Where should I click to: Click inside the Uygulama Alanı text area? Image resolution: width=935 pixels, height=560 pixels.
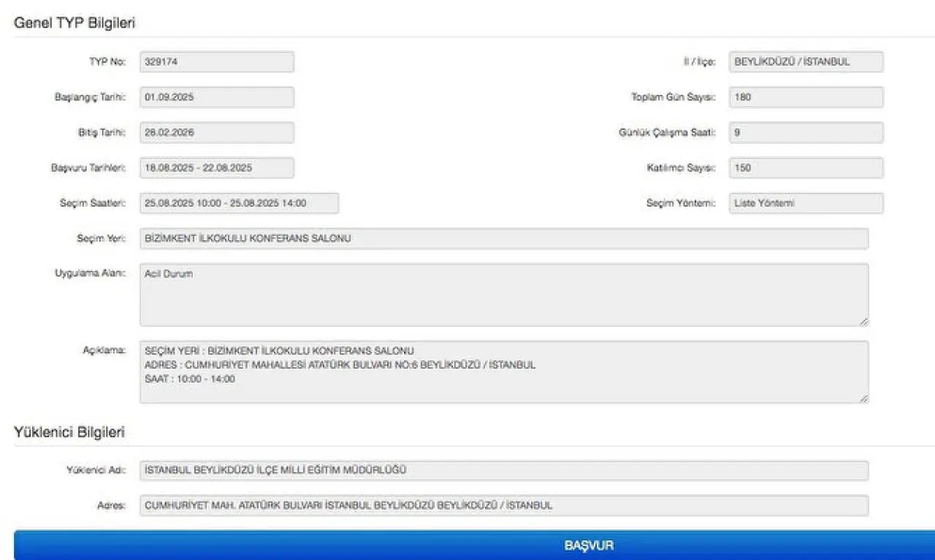(503, 295)
